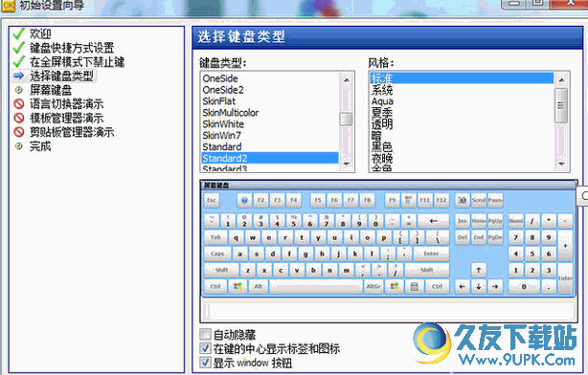This screenshot has height=375, width=588.
Task: Open the 欢迎 wizard step
Action: [40, 33]
